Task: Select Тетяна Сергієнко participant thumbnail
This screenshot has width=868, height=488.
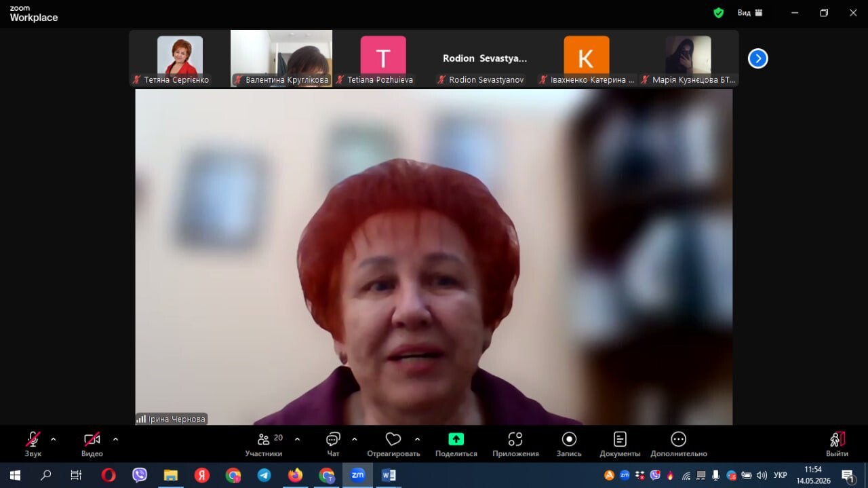Action: (x=180, y=58)
